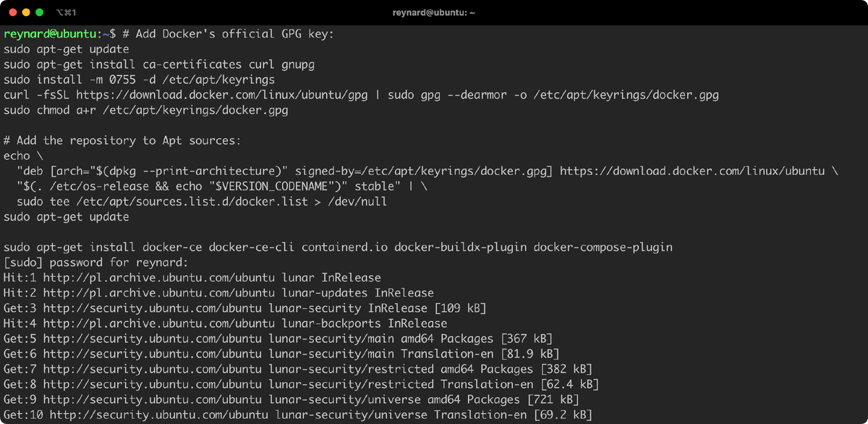
Task: Close the terminal window with the red button
Action: (12, 12)
